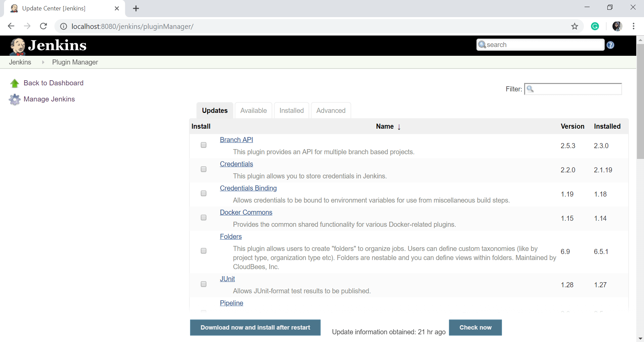Click the Installed column header
Viewport: 644px width, 342px height.
click(607, 126)
